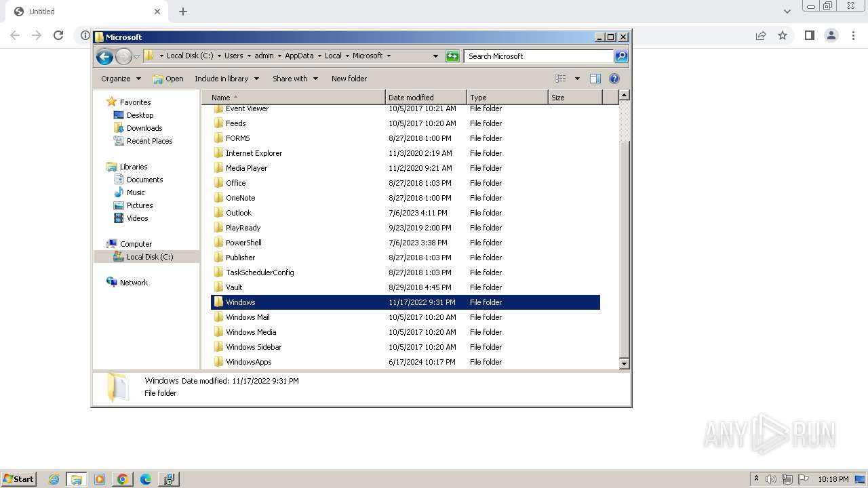Select Computer in navigation pane
This screenshot has width=868, height=488.
136,244
